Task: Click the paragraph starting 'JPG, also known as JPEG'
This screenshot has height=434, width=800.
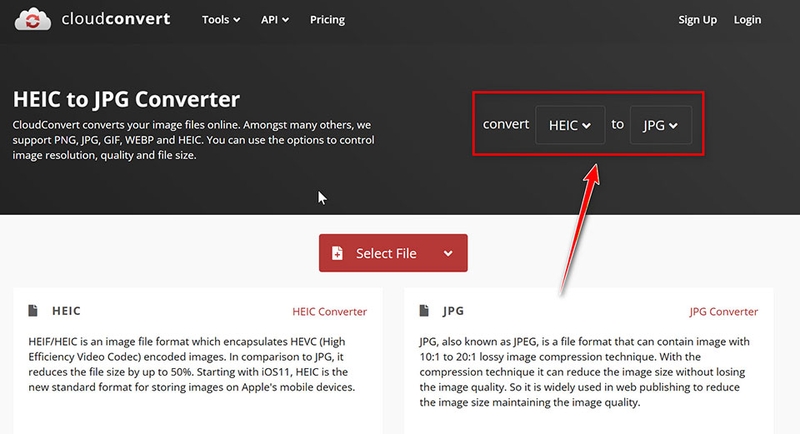Action: [x=585, y=372]
